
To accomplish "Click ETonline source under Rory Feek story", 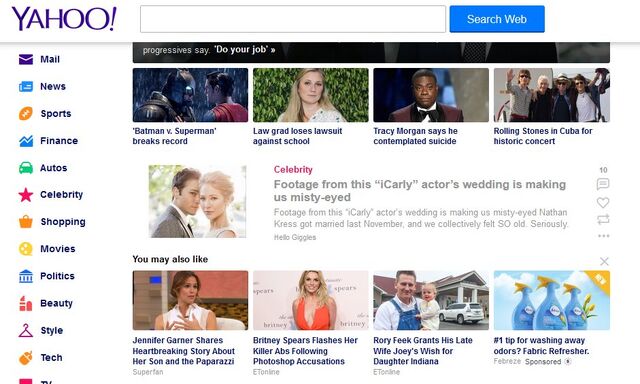I will (387, 372).
